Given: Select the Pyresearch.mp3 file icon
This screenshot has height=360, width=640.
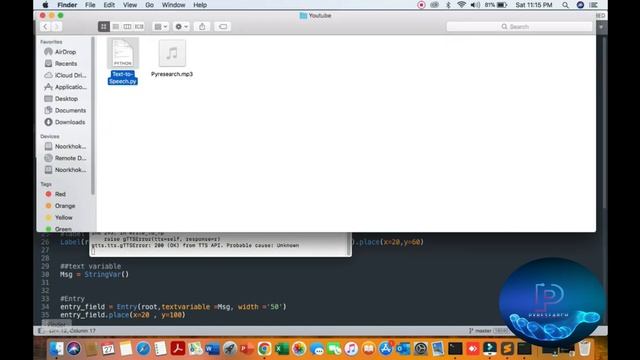Looking at the screenshot, I should click(x=172, y=53).
